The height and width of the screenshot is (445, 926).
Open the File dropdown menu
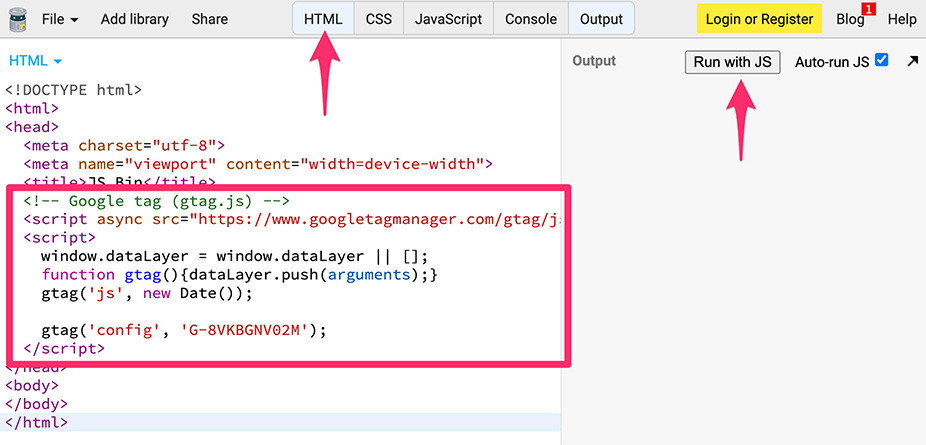[x=60, y=19]
